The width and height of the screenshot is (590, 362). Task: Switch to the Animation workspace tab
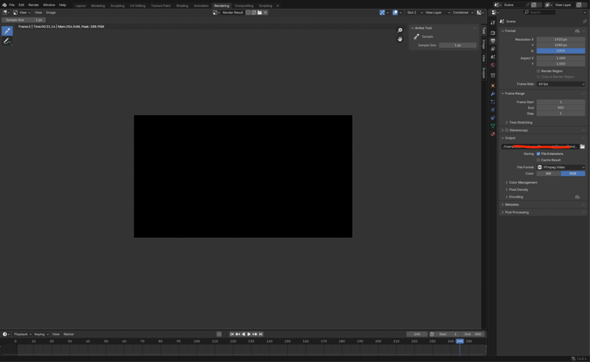click(x=201, y=6)
